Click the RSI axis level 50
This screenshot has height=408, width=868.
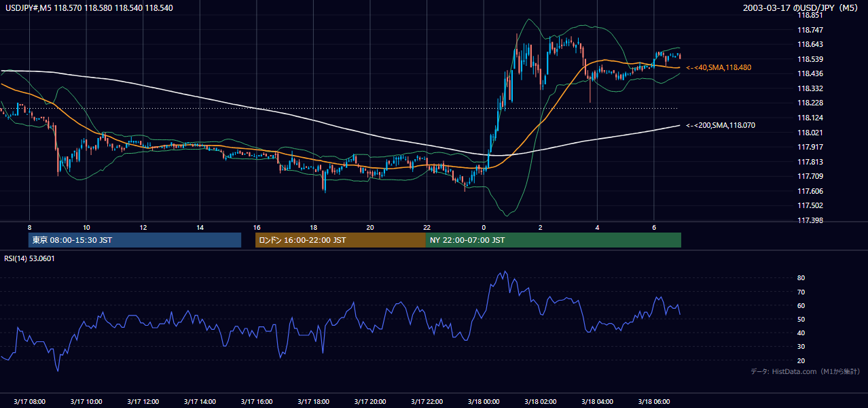(801, 319)
